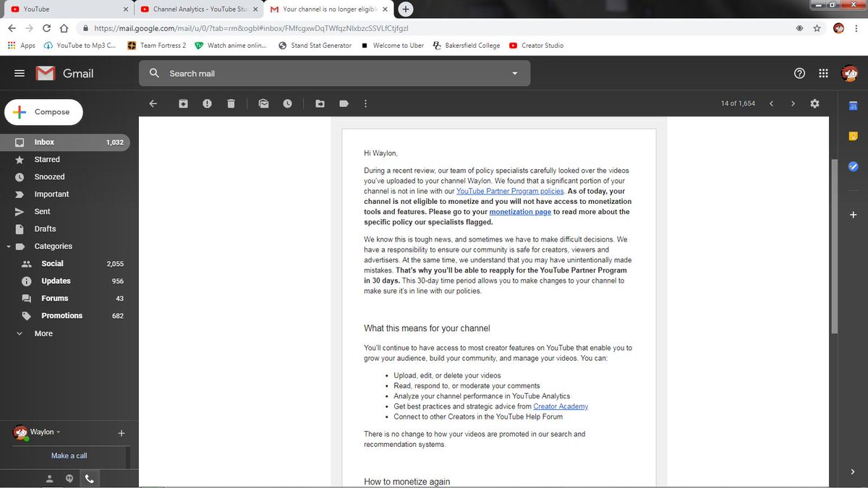Select the Hangouts phone calls icon
868x488 pixels.
[x=90, y=479]
